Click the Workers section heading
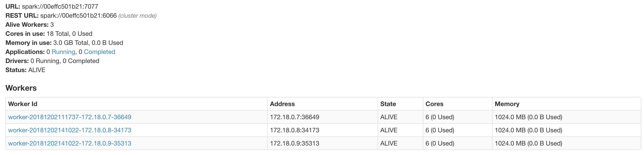644x155 pixels. (21, 88)
